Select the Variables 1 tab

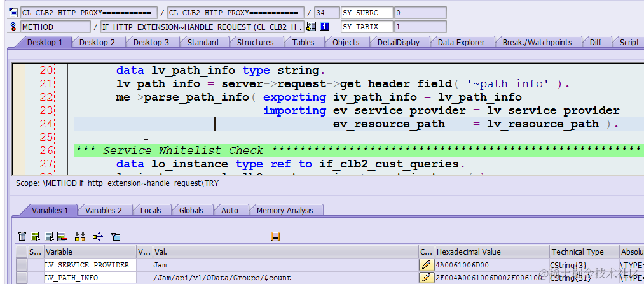click(50, 210)
